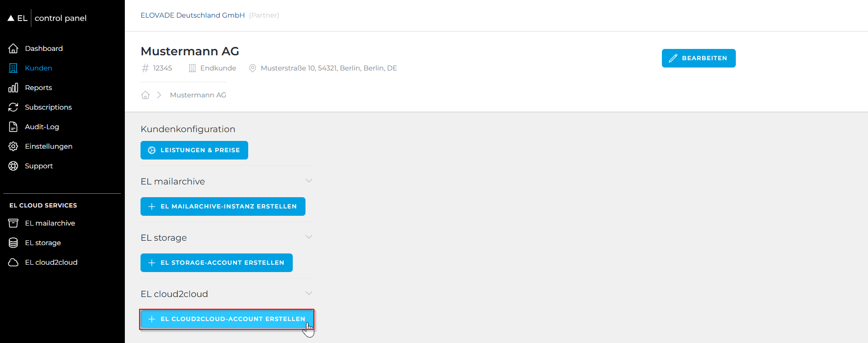Open the Kunden menu item
Viewport: 868px width, 343px height.
point(38,68)
